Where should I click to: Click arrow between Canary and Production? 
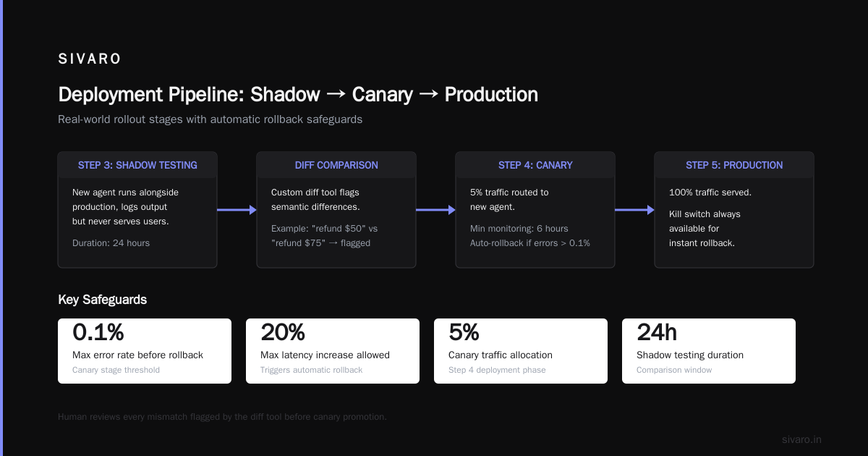[x=634, y=210]
